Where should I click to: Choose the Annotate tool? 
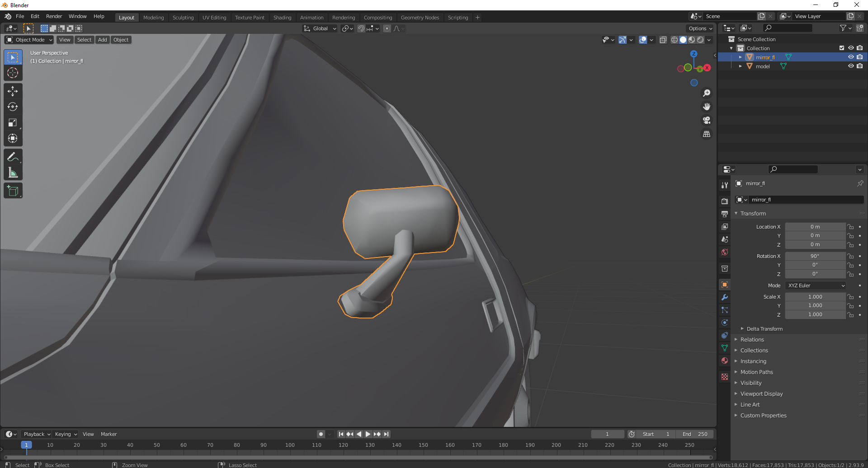(13, 157)
